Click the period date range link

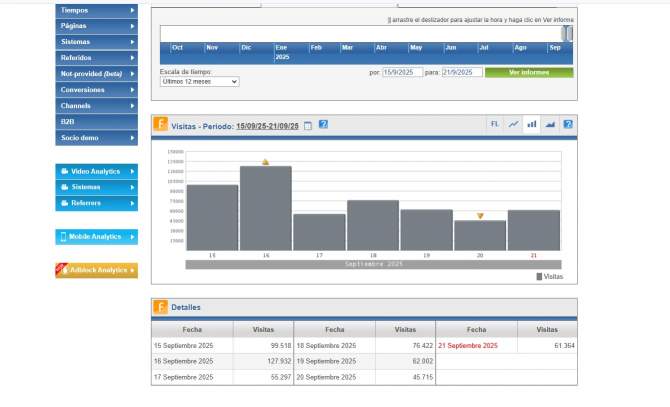tap(267, 126)
